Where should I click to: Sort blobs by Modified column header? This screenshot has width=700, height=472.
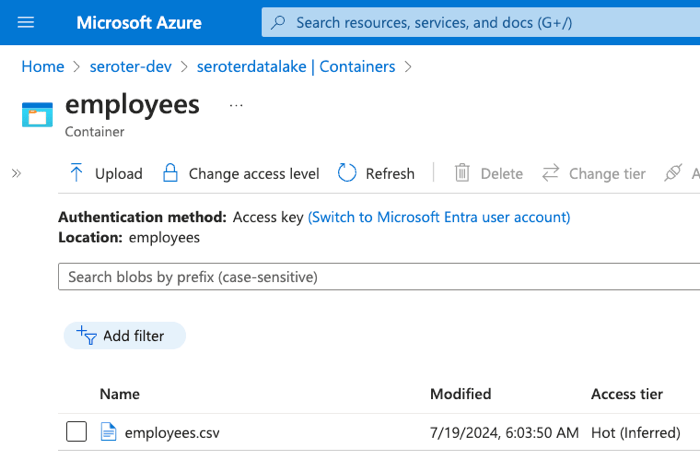(460, 394)
